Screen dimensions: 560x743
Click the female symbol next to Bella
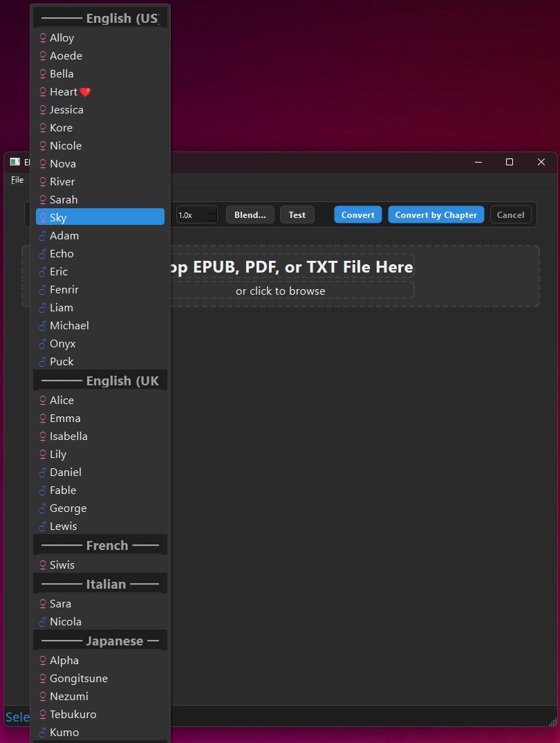pos(44,73)
